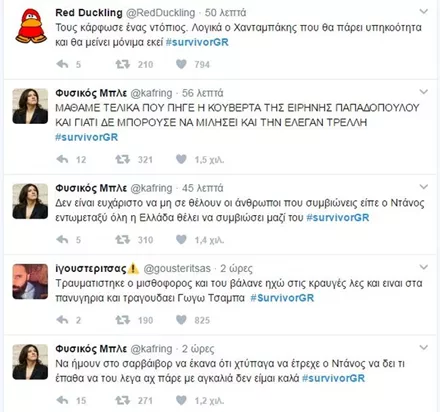Viewport: 440px width, 412px height.
Task: Reply to Red Duckling's tweet
Action: click(x=62, y=64)
